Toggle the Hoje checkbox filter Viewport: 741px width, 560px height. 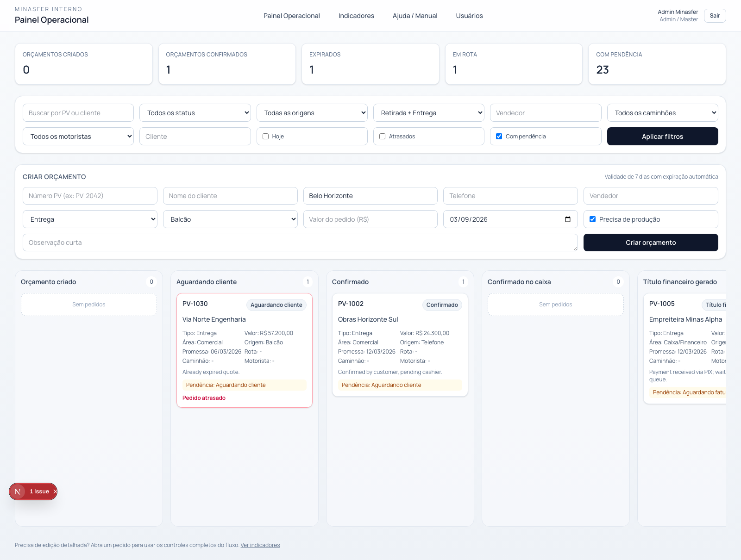tap(266, 137)
